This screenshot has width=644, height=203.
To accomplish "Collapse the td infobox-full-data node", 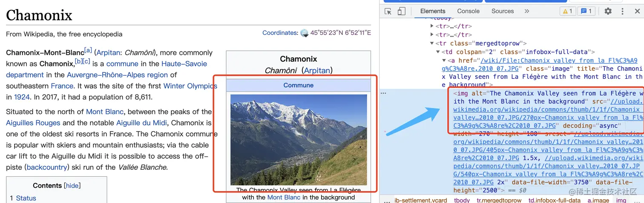I will 438,52.
